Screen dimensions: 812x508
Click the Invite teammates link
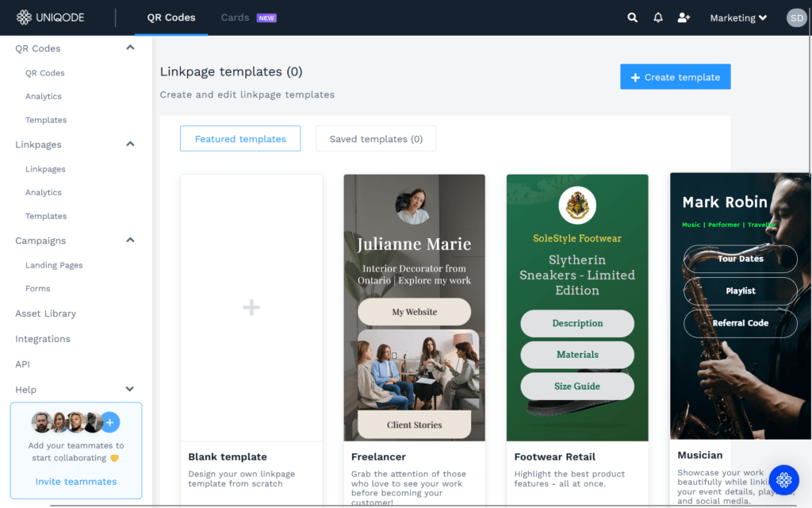tap(75, 481)
